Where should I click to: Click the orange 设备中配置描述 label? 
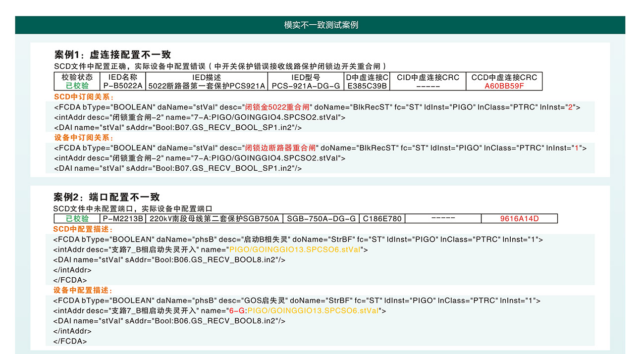coord(83,290)
